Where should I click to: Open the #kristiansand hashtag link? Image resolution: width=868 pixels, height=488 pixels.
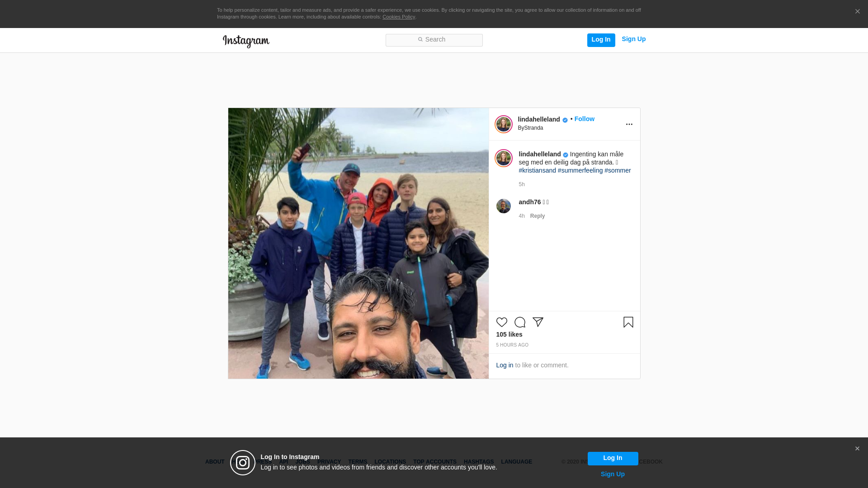(537, 170)
